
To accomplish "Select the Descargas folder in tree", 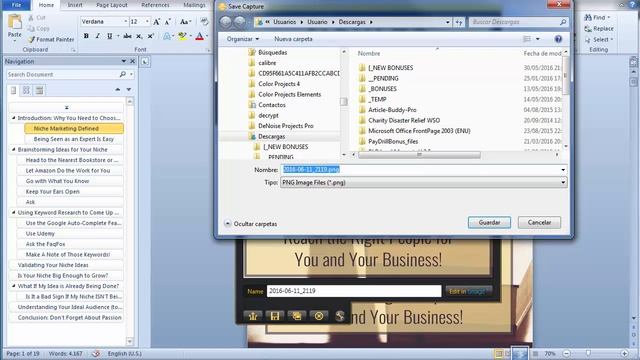I will click(271, 136).
